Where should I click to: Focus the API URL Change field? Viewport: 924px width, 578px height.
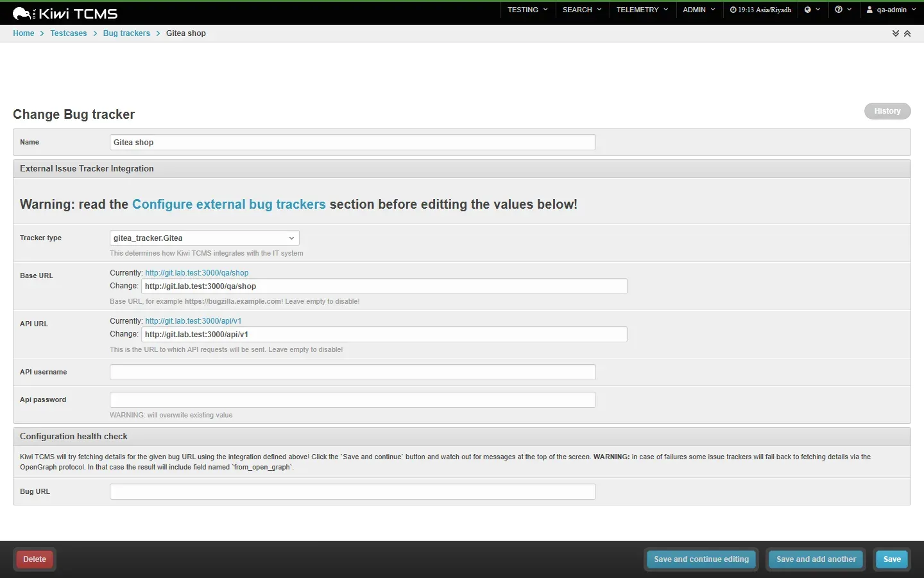(384, 335)
